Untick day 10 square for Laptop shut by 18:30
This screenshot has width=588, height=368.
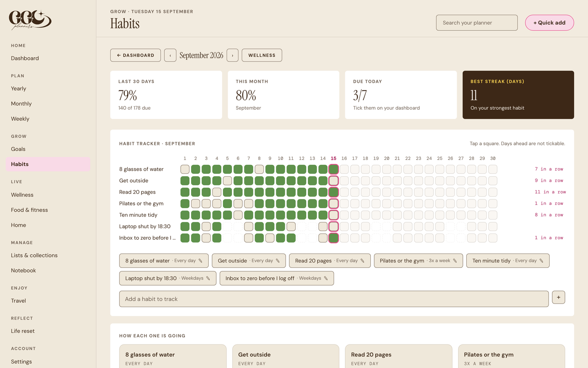281,226
